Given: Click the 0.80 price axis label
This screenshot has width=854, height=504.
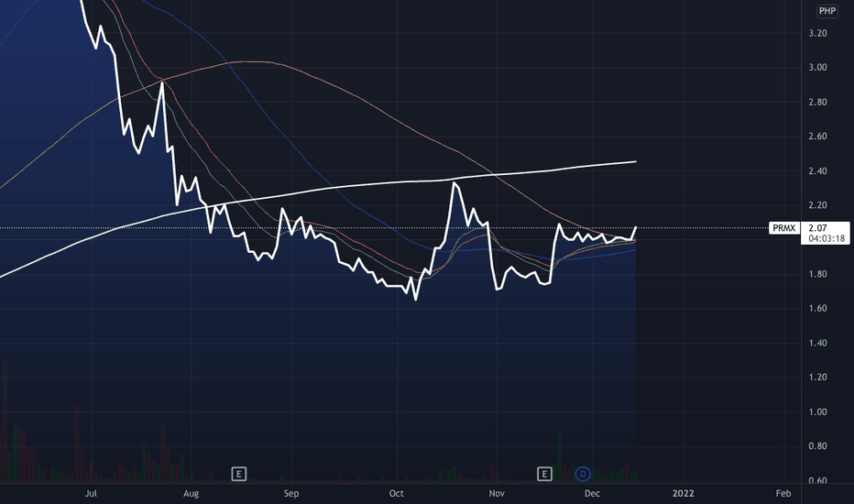Looking at the screenshot, I should (x=817, y=446).
